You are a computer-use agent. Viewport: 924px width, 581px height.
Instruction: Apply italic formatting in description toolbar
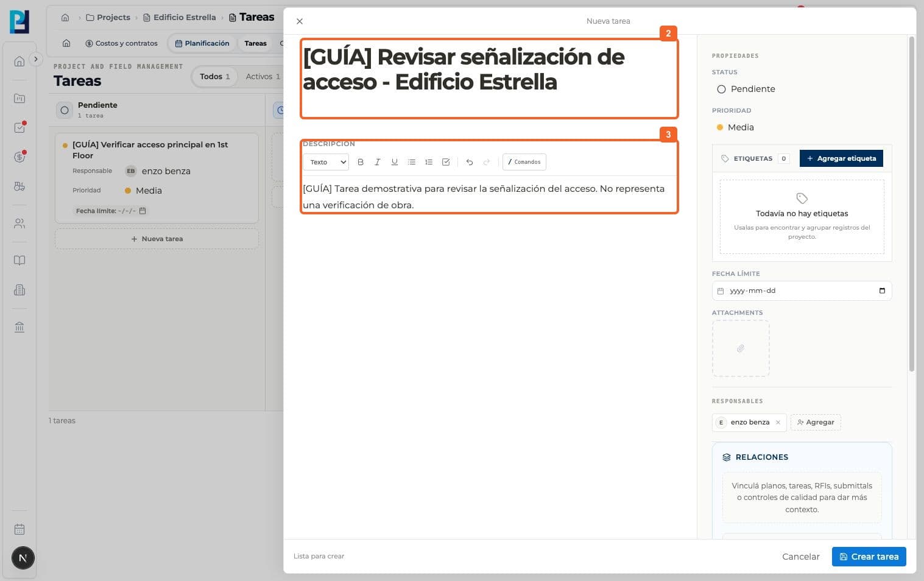coord(378,162)
